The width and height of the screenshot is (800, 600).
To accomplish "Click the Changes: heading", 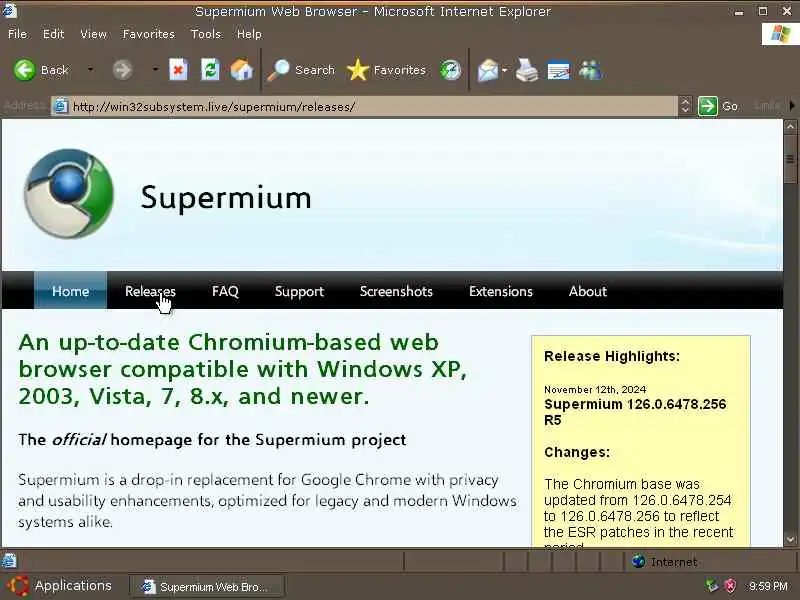I will [577, 452].
